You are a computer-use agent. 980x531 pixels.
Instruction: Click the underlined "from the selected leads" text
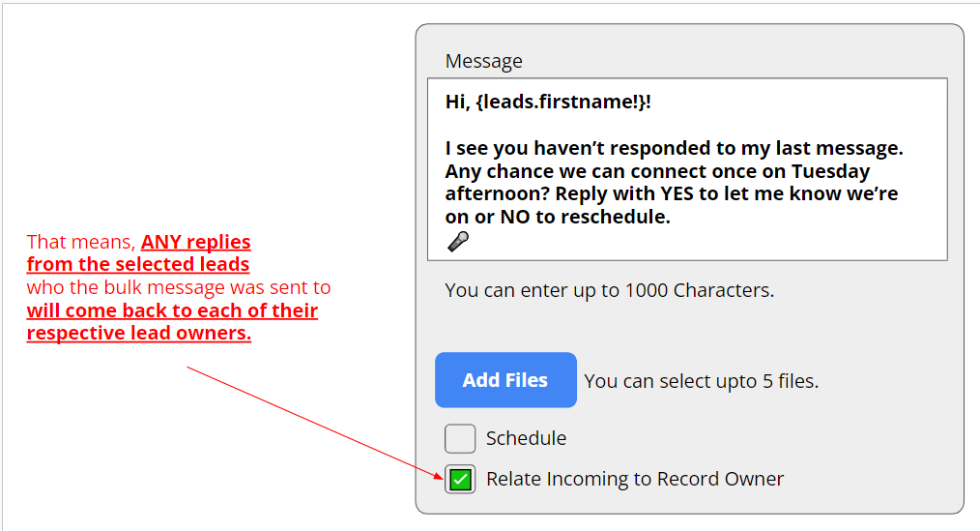[x=138, y=264]
